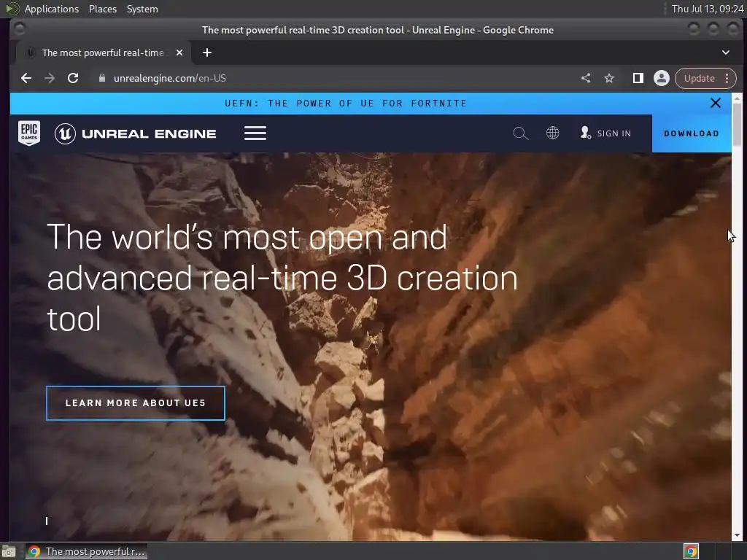Image resolution: width=747 pixels, height=560 pixels.
Task: Select the Unreal Engine browser tab
Action: (103, 52)
